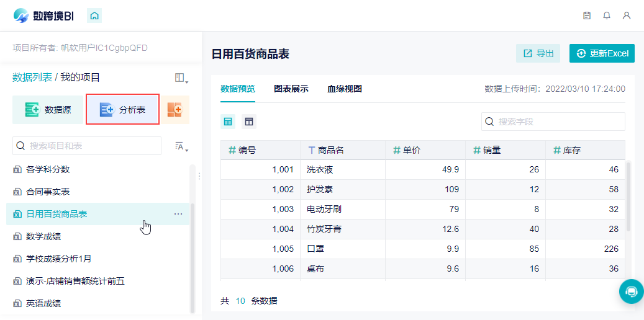
Task: Click the home icon in top bar
Action: pyautogui.click(x=94, y=16)
